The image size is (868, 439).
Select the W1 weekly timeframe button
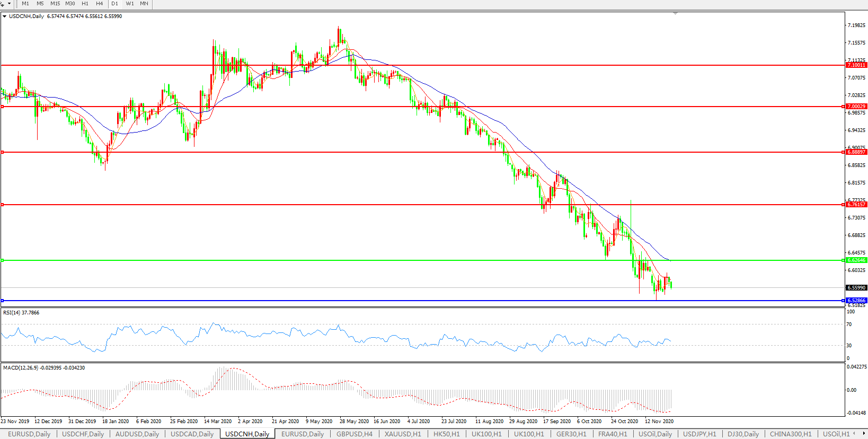coord(130,4)
